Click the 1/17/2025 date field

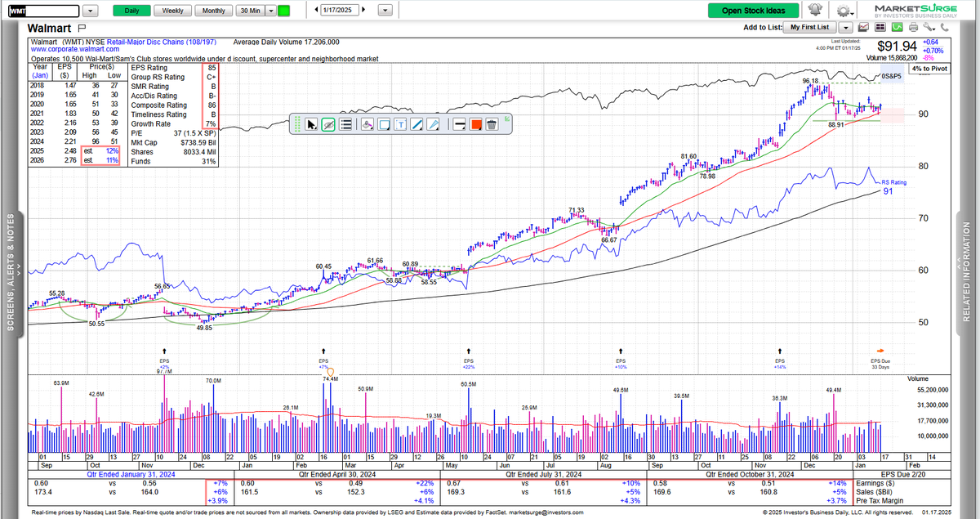click(x=340, y=11)
